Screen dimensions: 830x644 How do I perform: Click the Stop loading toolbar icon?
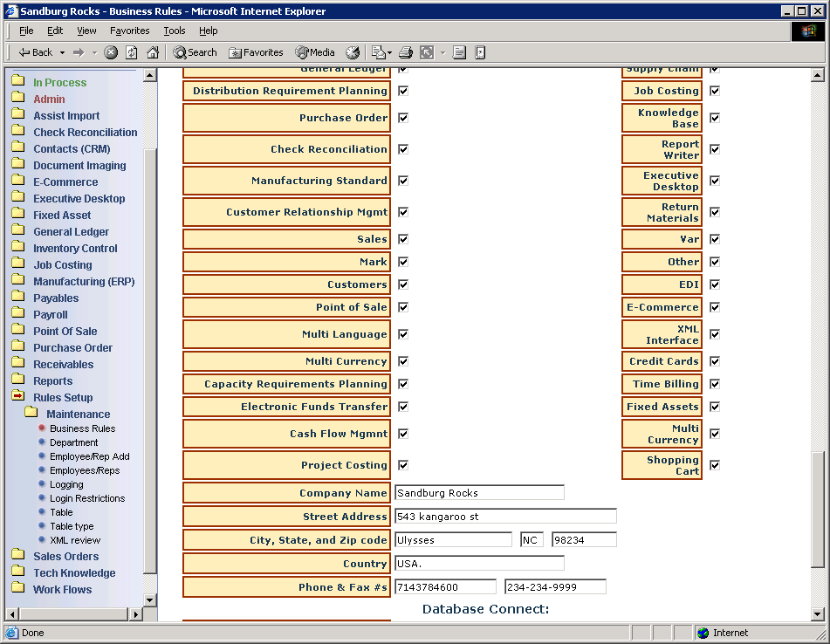pos(111,52)
